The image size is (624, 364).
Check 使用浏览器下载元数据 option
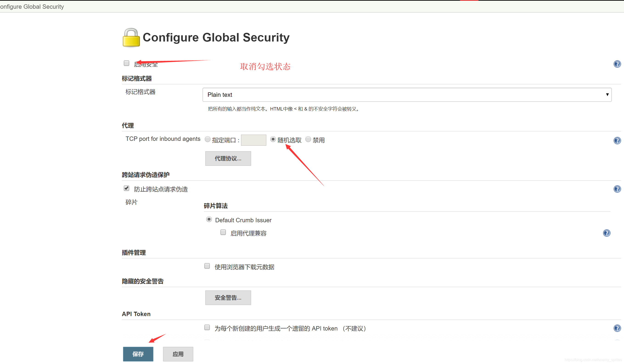(207, 266)
